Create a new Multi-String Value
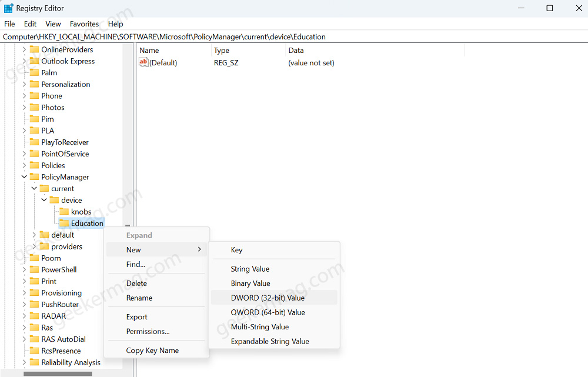The height and width of the screenshot is (377, 588). pos(274,327)
